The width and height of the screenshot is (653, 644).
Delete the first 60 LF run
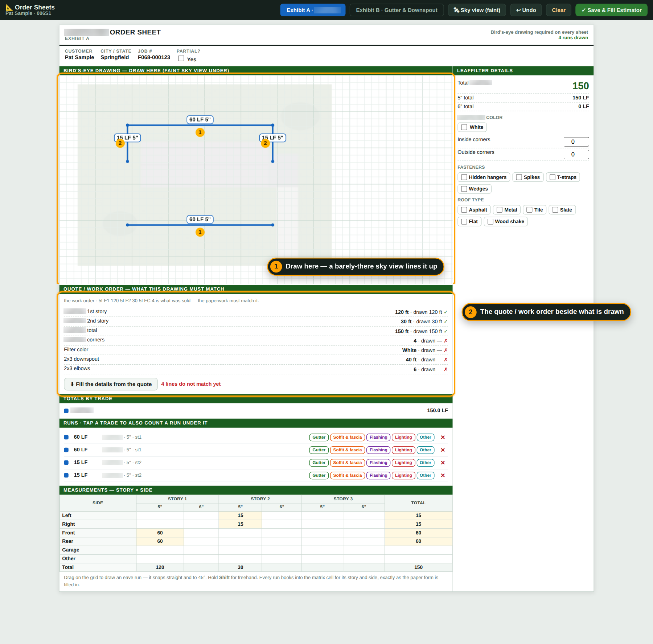pyautogui.click(x=443, y=437)
